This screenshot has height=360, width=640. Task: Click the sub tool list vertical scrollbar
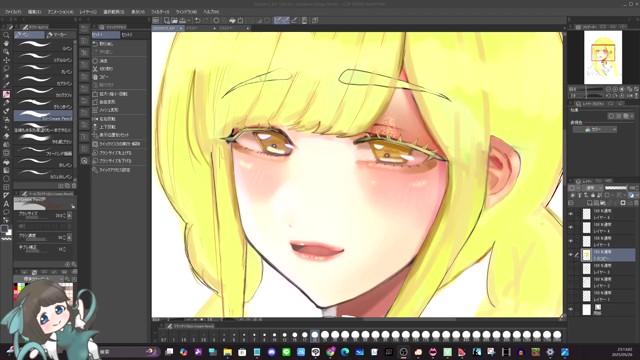coord(75,110)
